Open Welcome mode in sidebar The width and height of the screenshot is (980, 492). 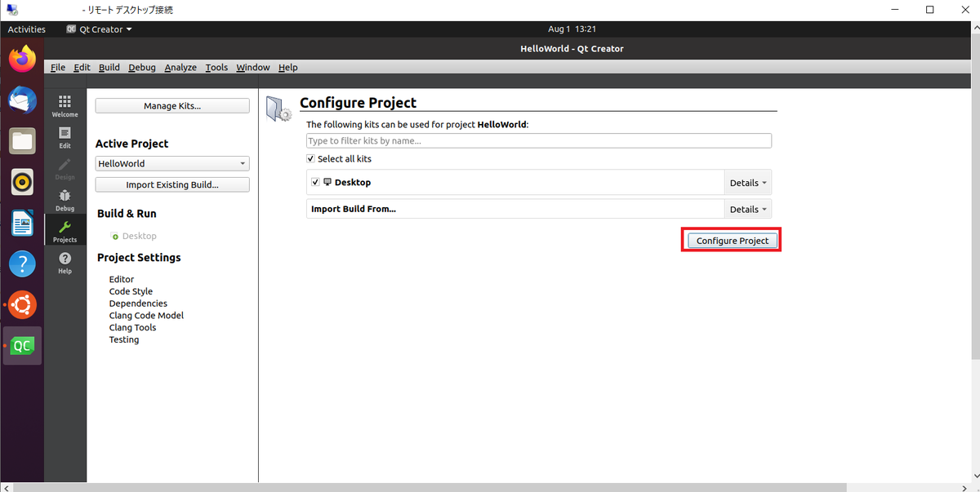click(x=65, y=105)
